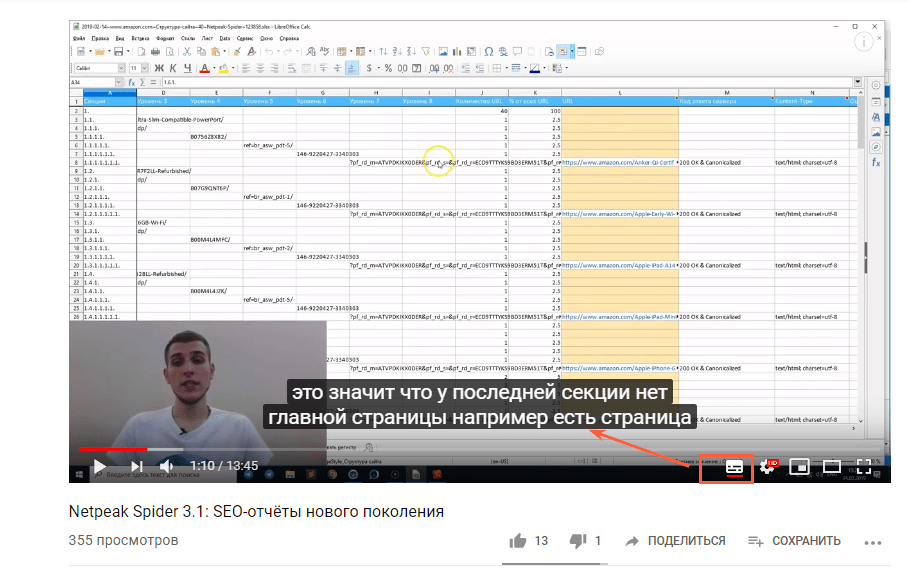Mute the video player volume

(166, 466)
